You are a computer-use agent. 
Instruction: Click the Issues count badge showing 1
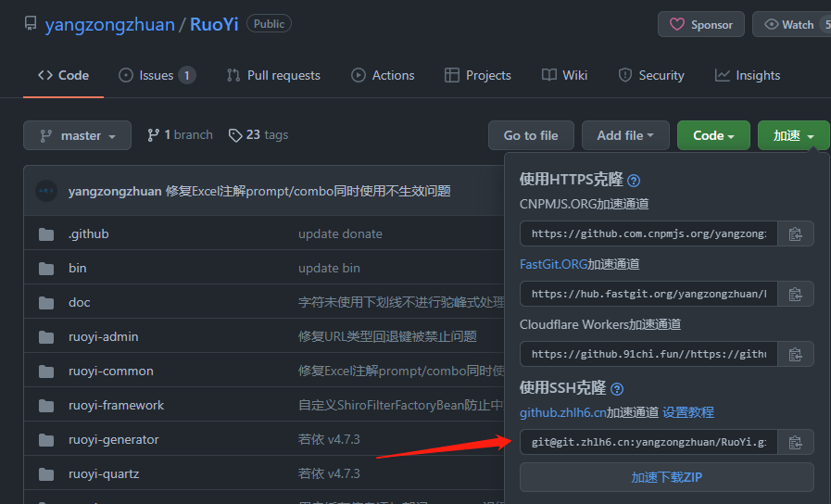(x=186, y=75)
